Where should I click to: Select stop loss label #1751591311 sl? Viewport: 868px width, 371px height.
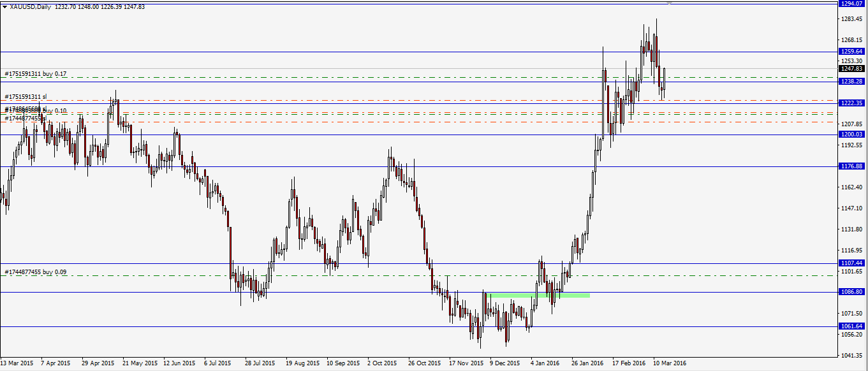click(x=26, y=98)
